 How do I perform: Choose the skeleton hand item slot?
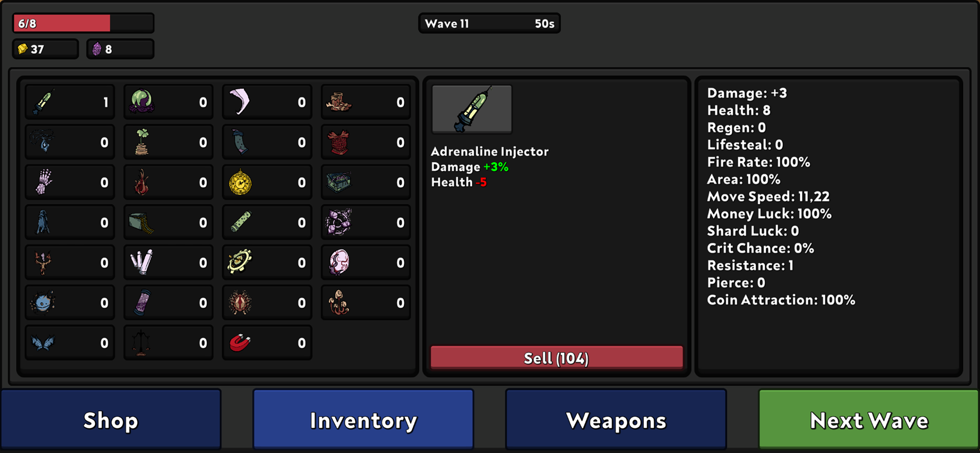pos(70,182)
